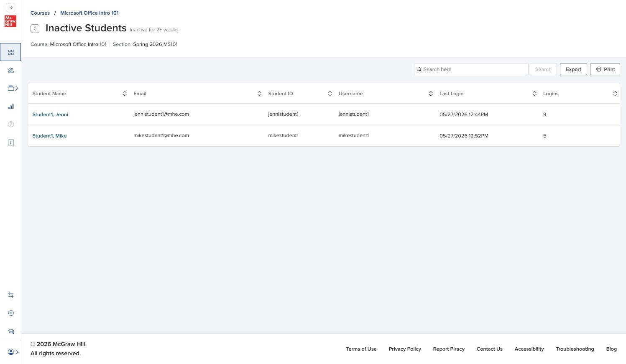Screen dimensions: 626x364
Task: Open Microsoft Office Intro 101 breadcrumb
Action: click(89, 13)
